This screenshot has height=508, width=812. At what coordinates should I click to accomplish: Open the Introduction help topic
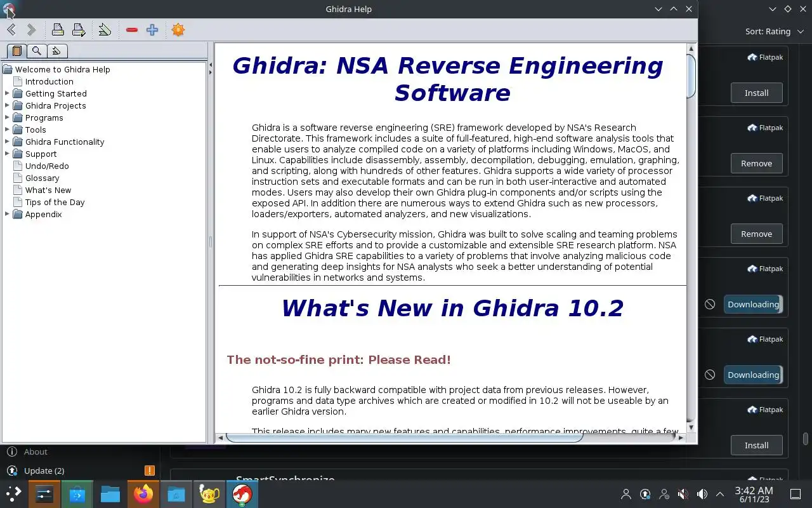pos(49,81)
